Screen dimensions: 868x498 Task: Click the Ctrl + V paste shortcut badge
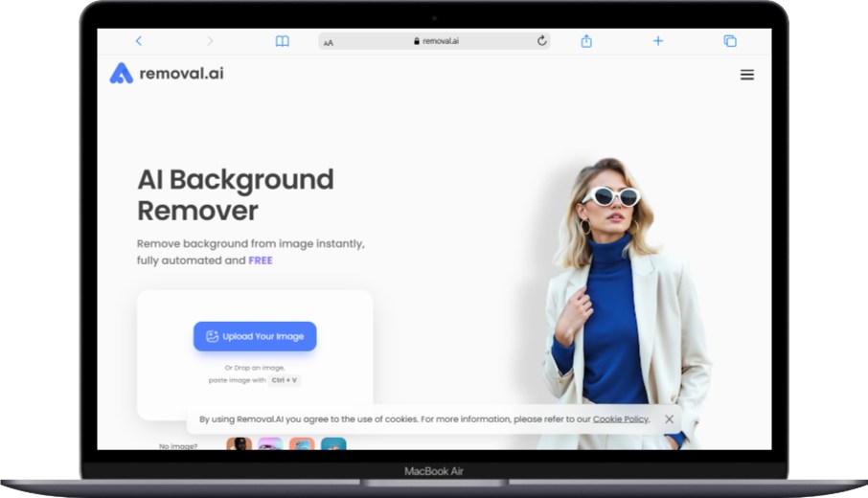tap(285, 380)
